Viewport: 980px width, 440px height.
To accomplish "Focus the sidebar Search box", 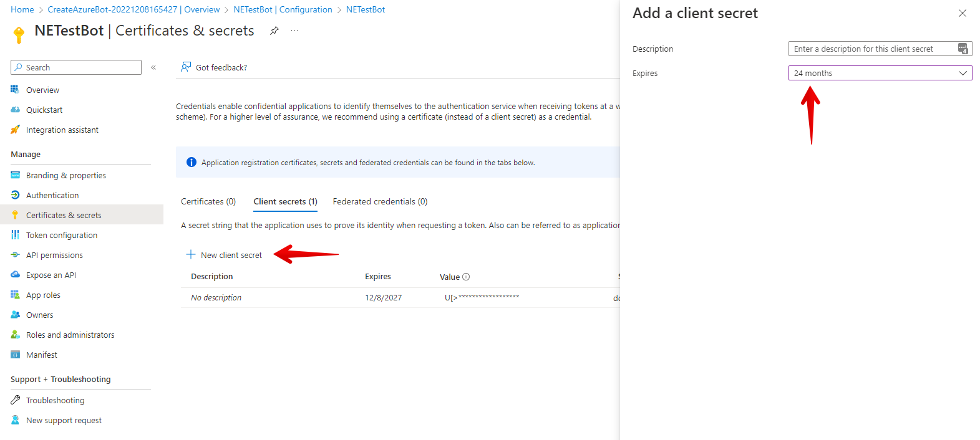I will point(76,67).
